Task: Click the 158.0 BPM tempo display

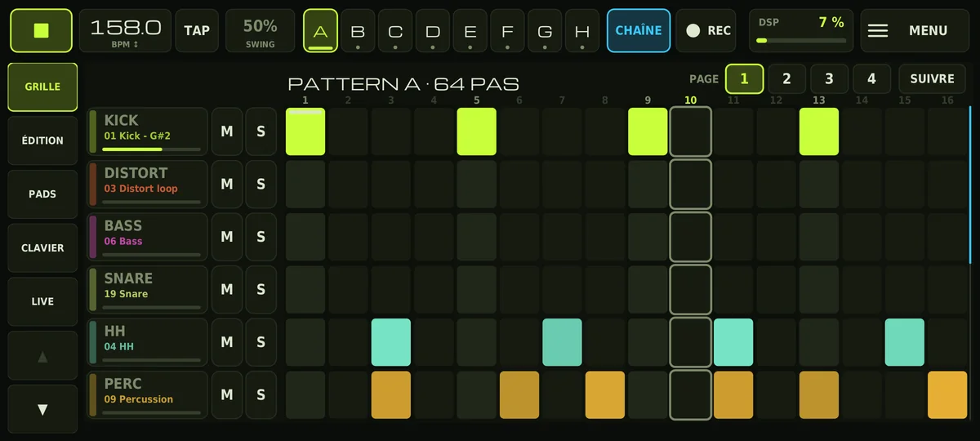Action: (x=125, y=30)
